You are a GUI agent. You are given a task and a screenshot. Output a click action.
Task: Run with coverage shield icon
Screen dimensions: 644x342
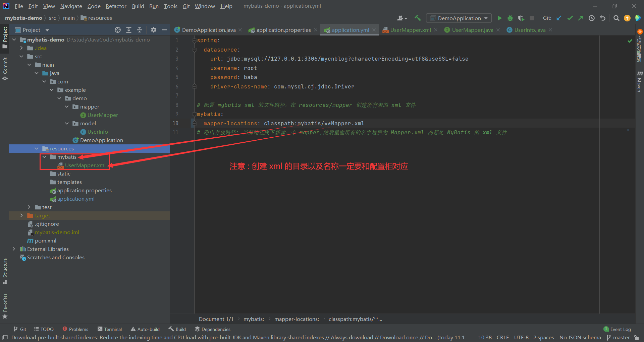(x=521, y=18)
